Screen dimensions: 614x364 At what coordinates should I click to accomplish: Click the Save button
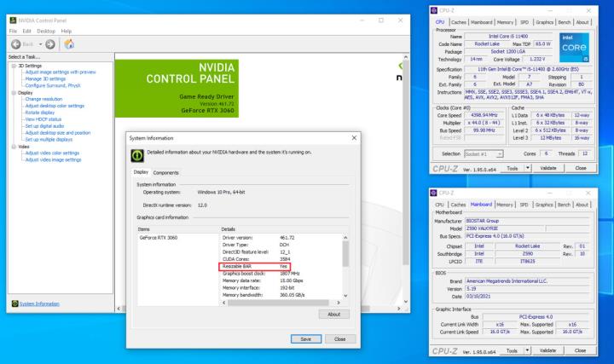point(306,339)
